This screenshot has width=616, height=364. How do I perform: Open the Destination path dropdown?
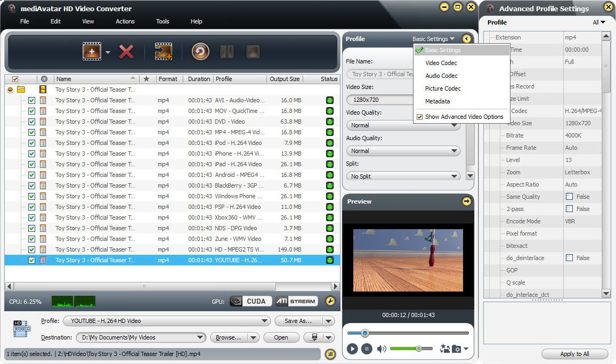pos(141,337)
